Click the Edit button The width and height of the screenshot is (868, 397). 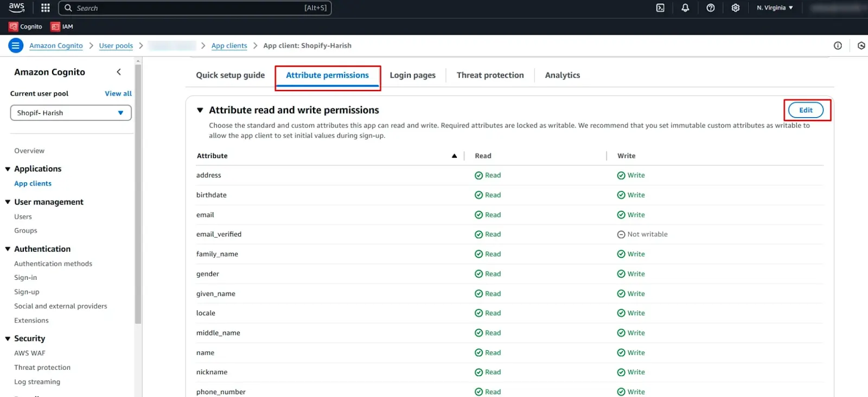point(806,110)
